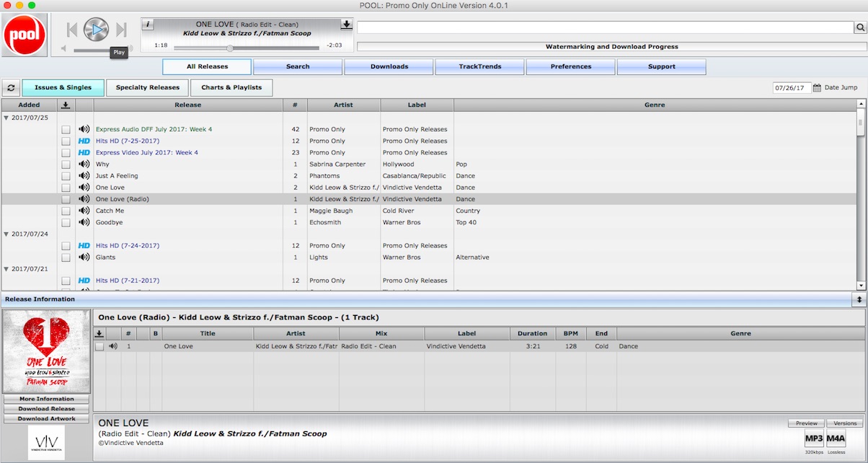The width and height of the screenshot is (868, 463).
Task: Check the One Love (Radio) release checkbox
Action: [x=66, y=199]
